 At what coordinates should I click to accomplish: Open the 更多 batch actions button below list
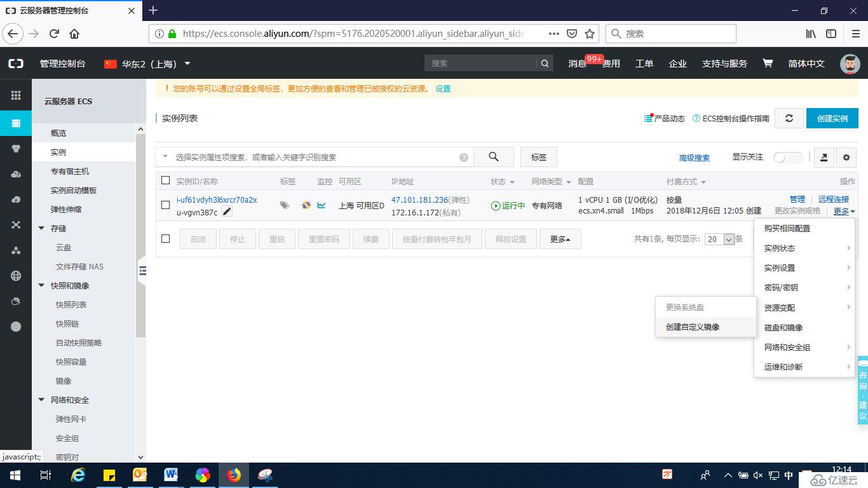point(560,239)
